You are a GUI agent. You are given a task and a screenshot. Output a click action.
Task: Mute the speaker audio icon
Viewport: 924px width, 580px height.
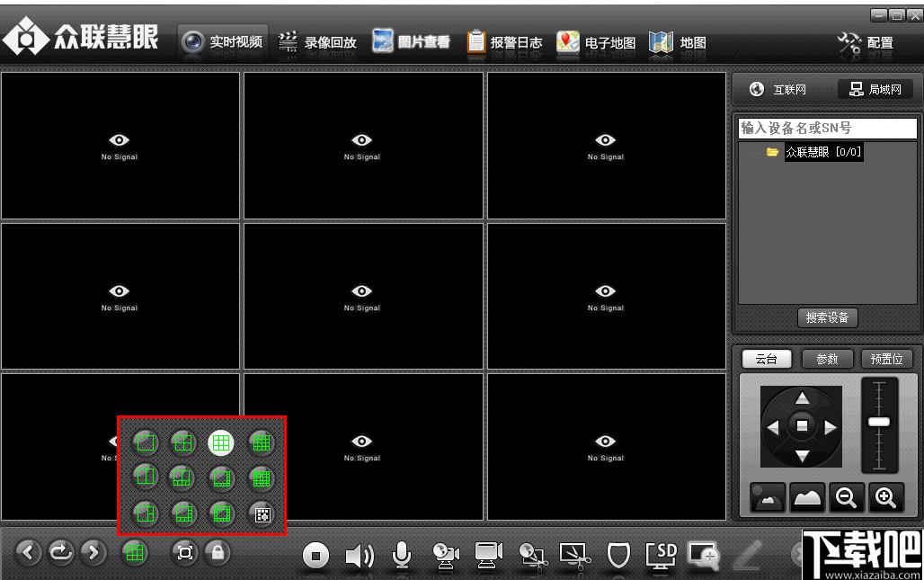360,557
